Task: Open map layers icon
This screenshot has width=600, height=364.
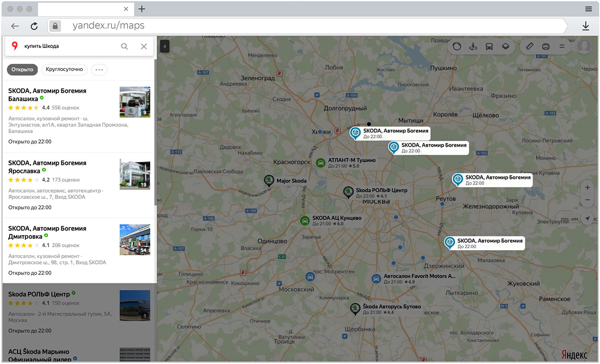Action: click(505, 46)
